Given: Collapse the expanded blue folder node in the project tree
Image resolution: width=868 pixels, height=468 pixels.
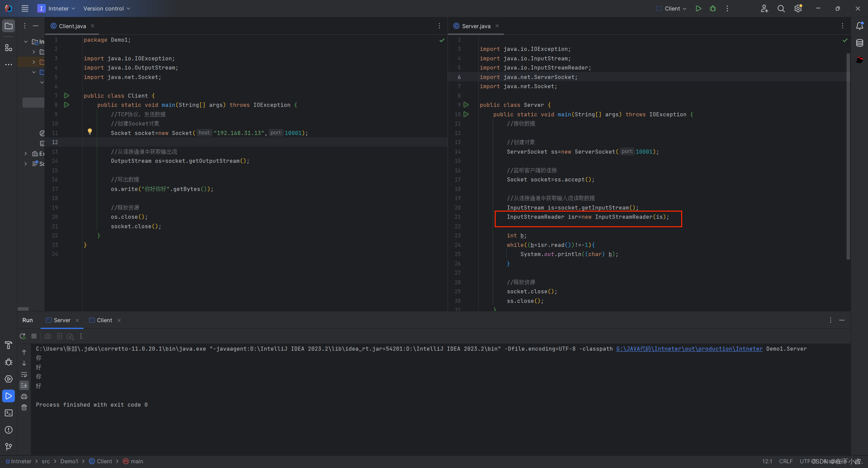Looking at the screenshot, I should click(34, 72).
